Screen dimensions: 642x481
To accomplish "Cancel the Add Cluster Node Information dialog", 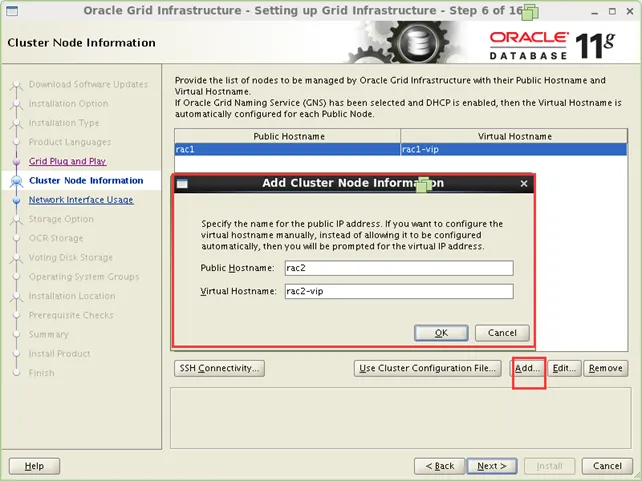I will (502, 333).
